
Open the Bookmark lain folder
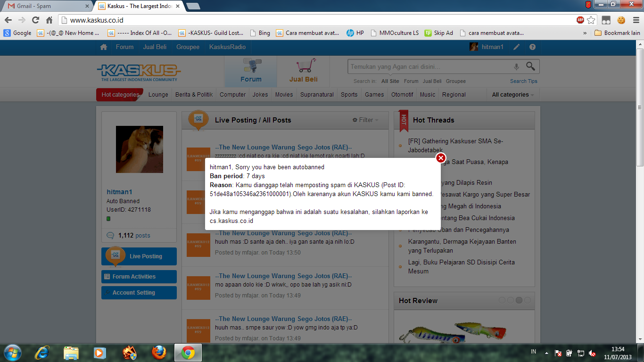tap(617, 33)
